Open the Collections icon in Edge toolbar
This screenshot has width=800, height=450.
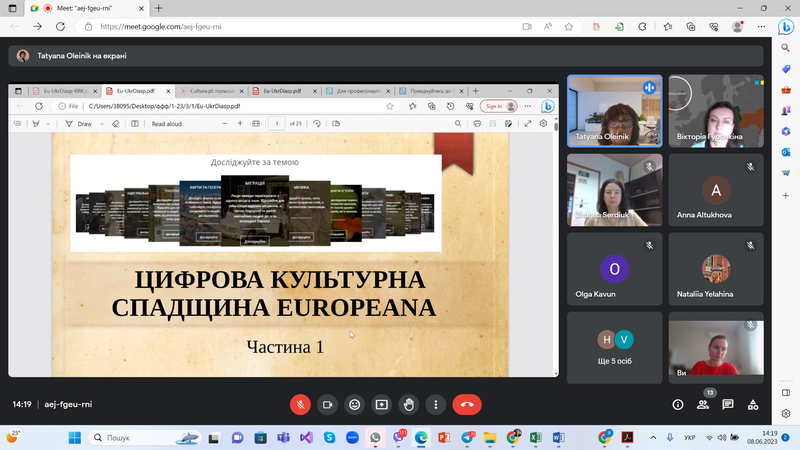point(691,27)
